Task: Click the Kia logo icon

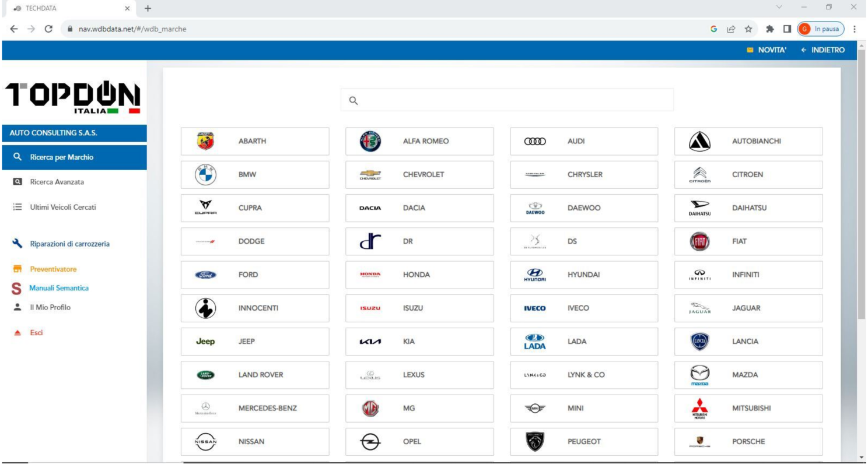Action: 370,342
